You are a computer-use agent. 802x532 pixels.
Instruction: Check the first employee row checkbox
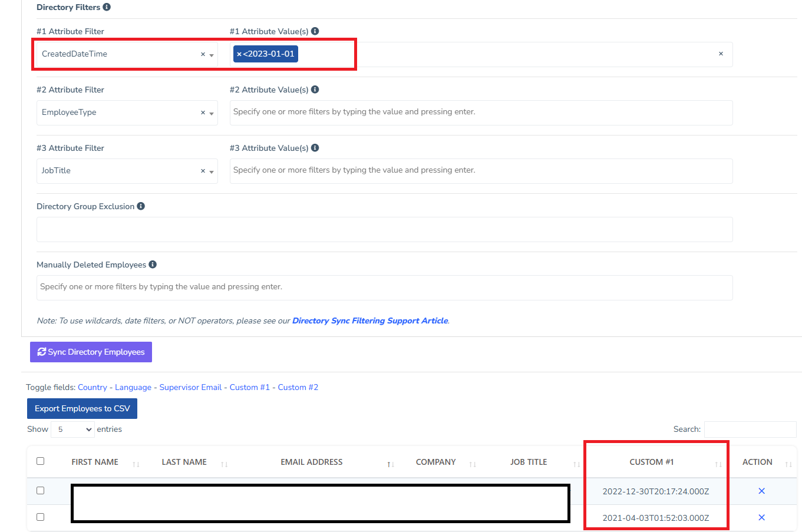click(x=41, y=491)
